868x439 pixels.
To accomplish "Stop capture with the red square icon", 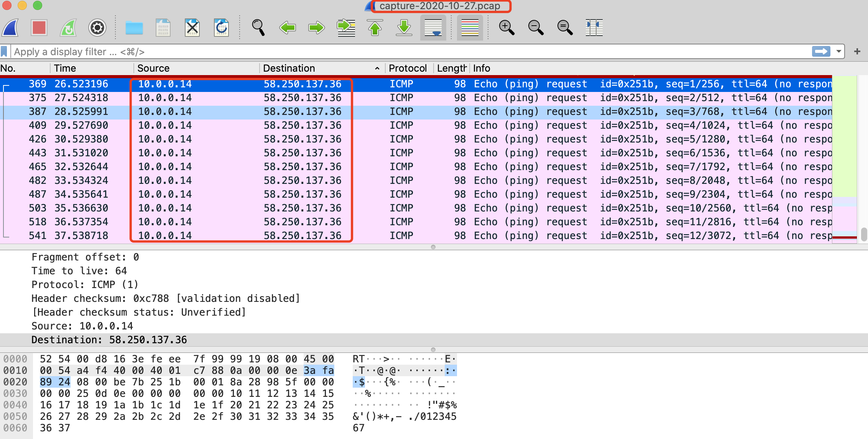I will (39, 28).
